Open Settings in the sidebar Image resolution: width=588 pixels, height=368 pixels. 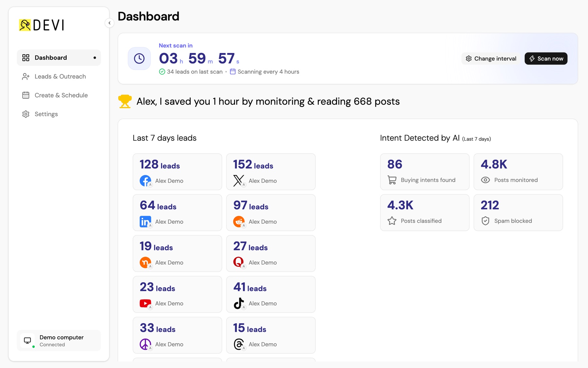pyautogui.click(x=59, y=114)
